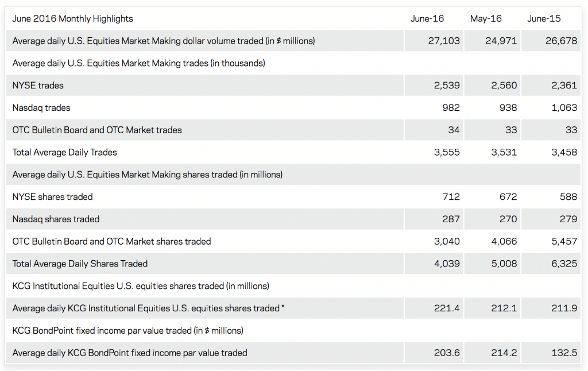Click the NYSE shares traded row label
Viewport: 588px width, 371px height.
click(52, 197)
